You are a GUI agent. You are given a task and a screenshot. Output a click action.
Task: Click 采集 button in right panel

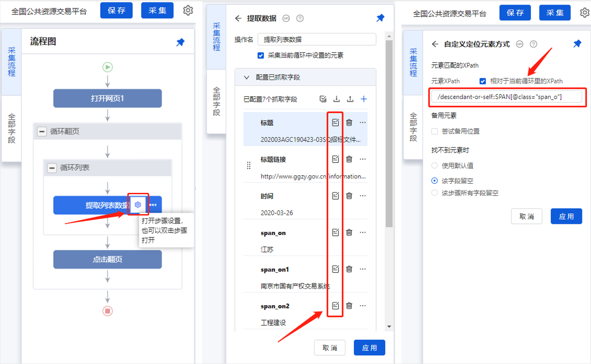click(555, 13)
